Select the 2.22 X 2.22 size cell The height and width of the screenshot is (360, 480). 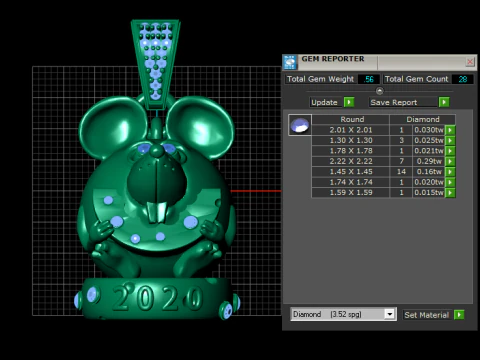click(x=351, y=161)
